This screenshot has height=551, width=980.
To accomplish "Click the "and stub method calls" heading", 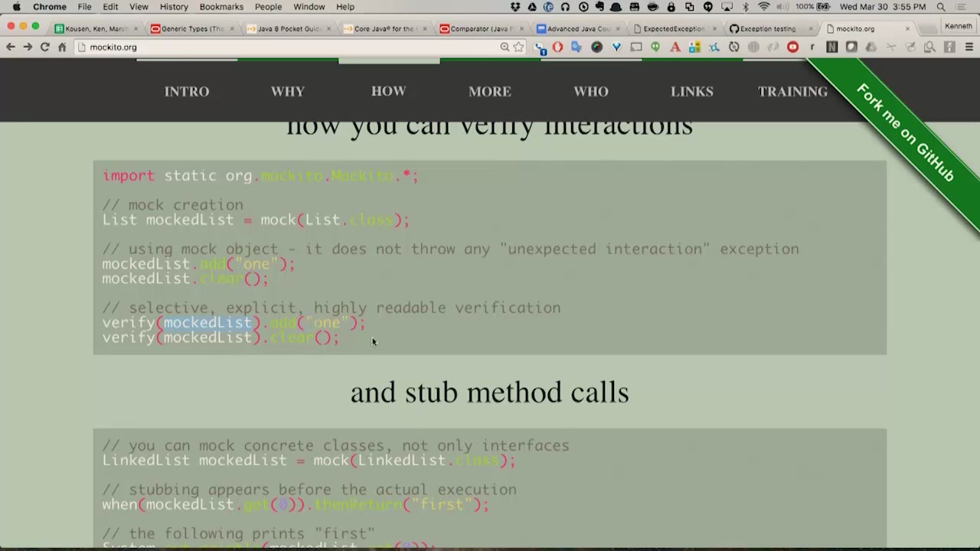I will [x=490, y=393].
